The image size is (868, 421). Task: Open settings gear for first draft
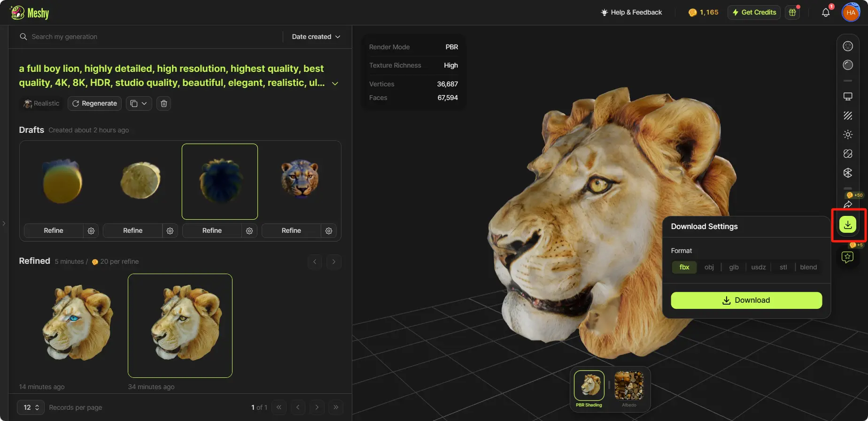(x=91, y=231)
